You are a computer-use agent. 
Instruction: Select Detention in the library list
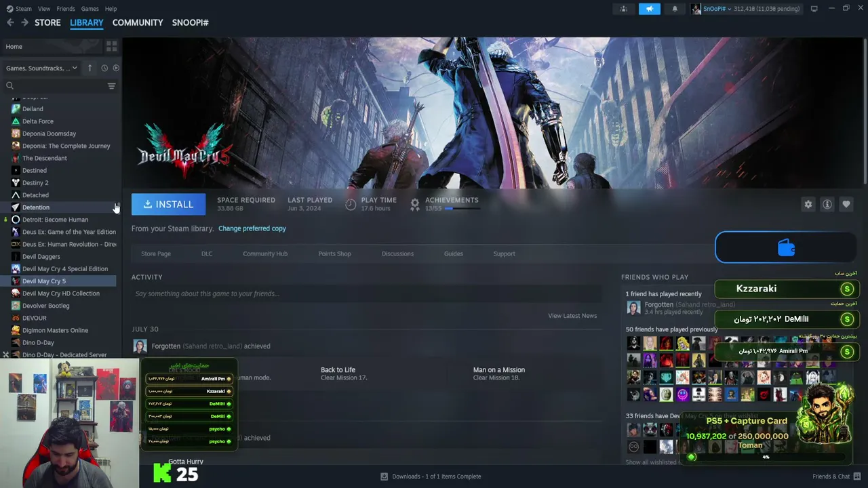click(x=64, y=207)
